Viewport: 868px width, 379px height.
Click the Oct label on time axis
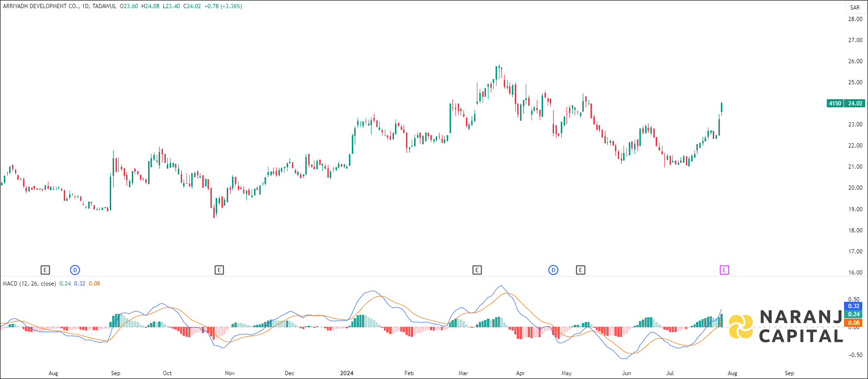167,373
